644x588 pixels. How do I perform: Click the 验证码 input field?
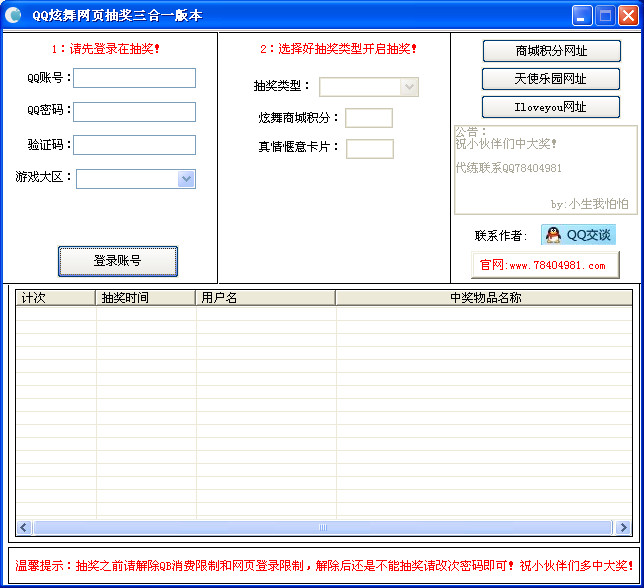(134, 145)
